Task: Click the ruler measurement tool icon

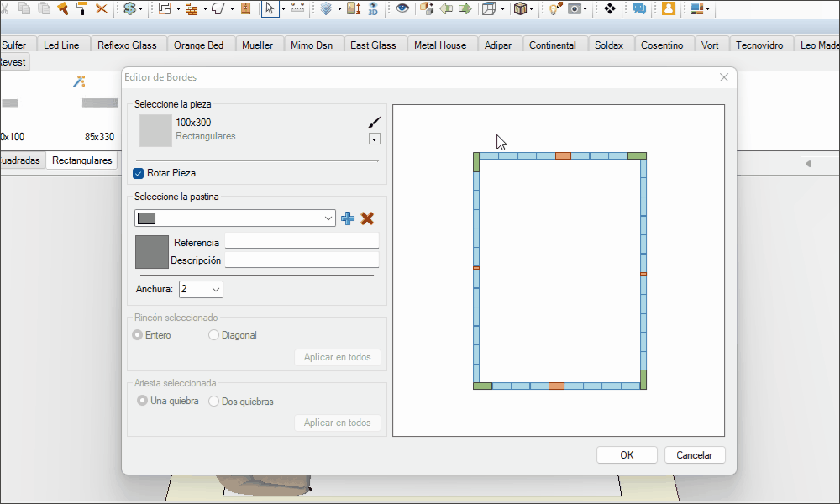Action: (x=298, y=8)
